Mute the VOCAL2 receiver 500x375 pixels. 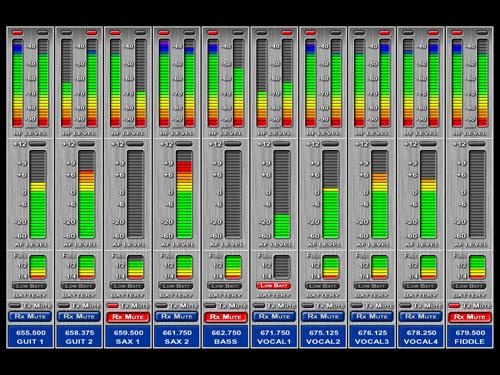323,317
